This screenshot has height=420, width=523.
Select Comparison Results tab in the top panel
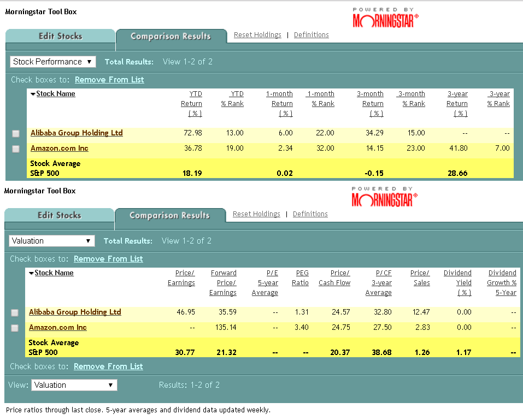click(171, 36)
